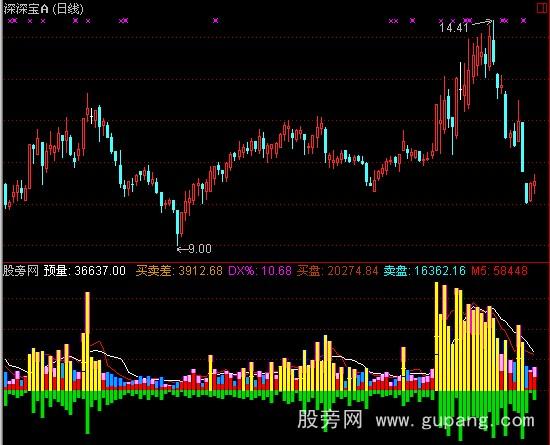
Task: Click the 9.00 low price label
Action: pyautogui.click(x=200, y=249)
